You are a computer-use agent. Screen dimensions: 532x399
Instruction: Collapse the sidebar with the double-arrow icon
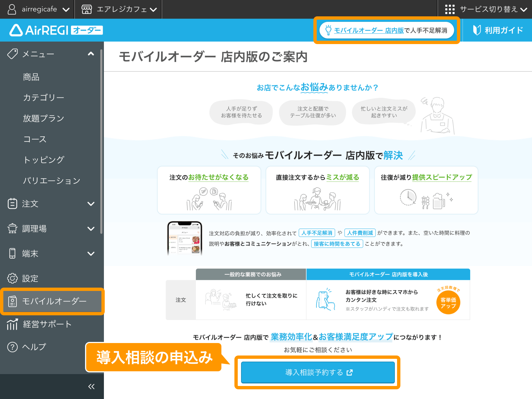click(91, 387)
